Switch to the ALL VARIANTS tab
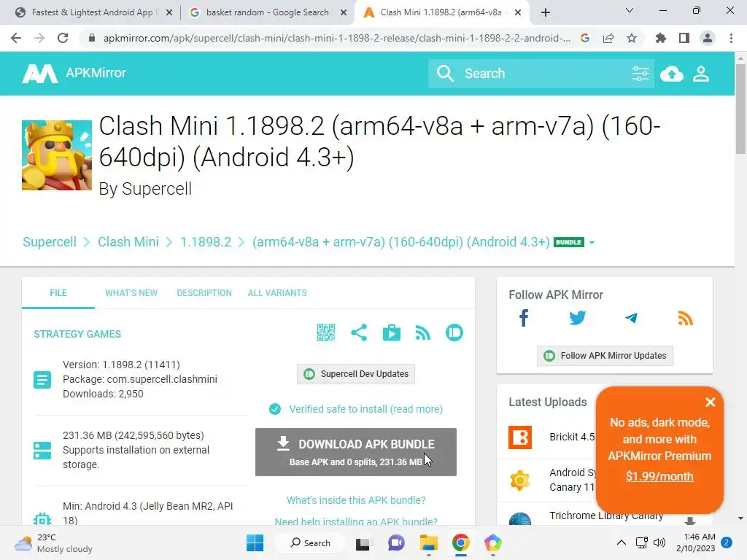Screen dimensions: 747x560 point(277,293)
